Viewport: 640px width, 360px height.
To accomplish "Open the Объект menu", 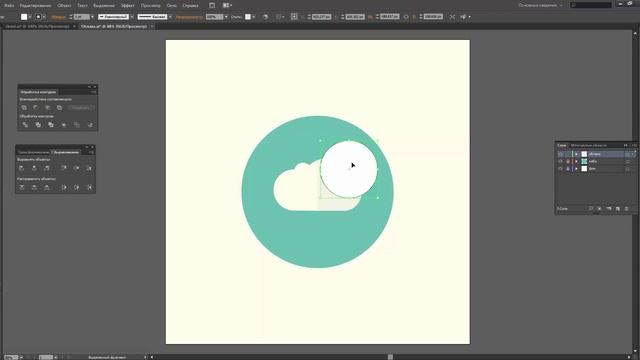I will click(64, 5).
